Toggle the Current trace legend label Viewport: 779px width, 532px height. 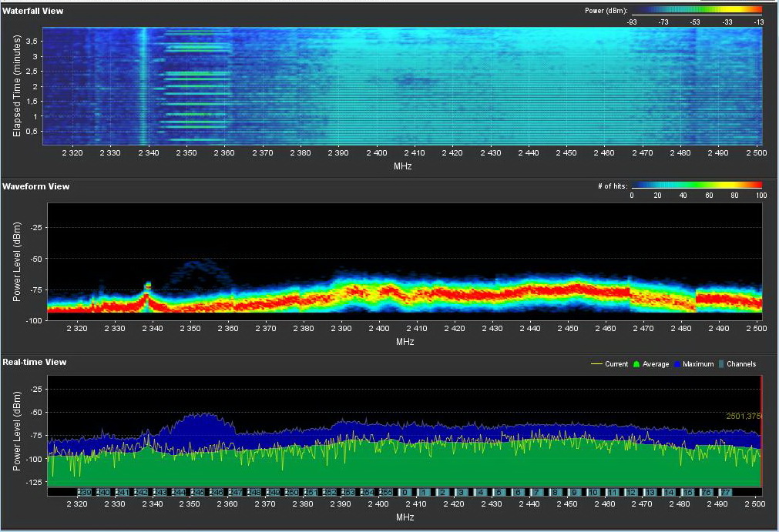point(616,364)
